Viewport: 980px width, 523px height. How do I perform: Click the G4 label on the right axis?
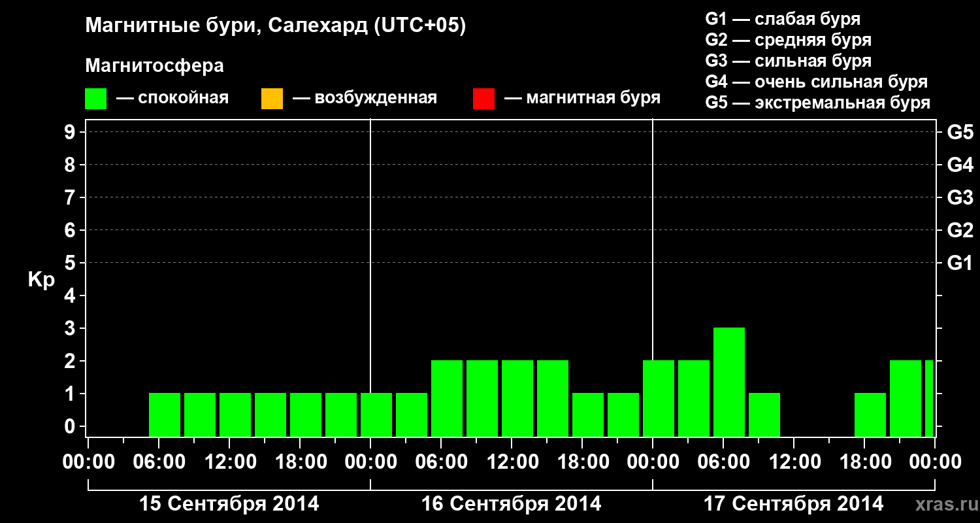point(960,165)
